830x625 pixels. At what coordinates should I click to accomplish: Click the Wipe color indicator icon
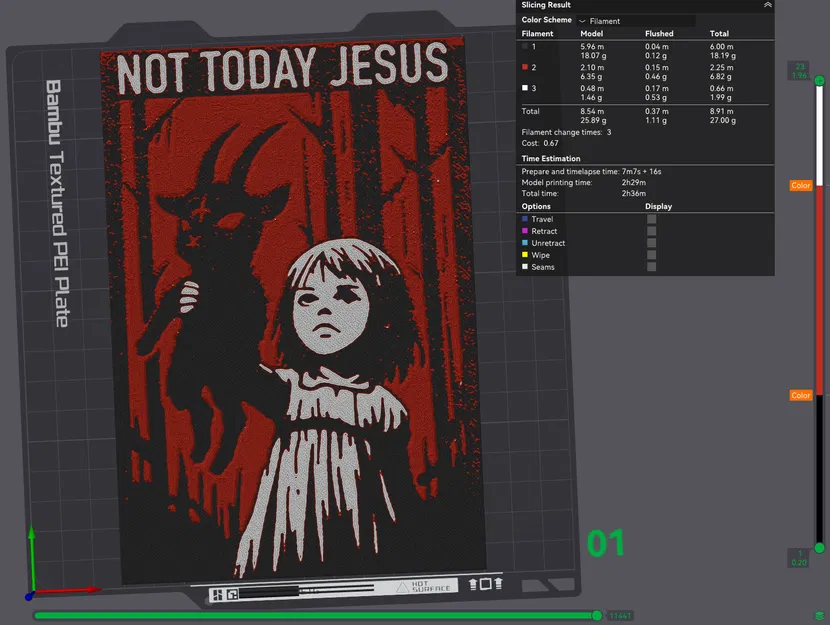524,255
